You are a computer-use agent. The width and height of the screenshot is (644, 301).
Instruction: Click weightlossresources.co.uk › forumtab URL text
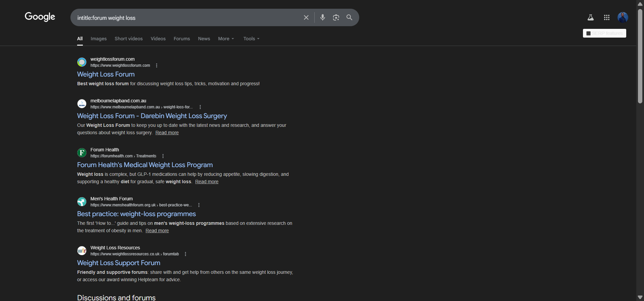click(135, 254)
